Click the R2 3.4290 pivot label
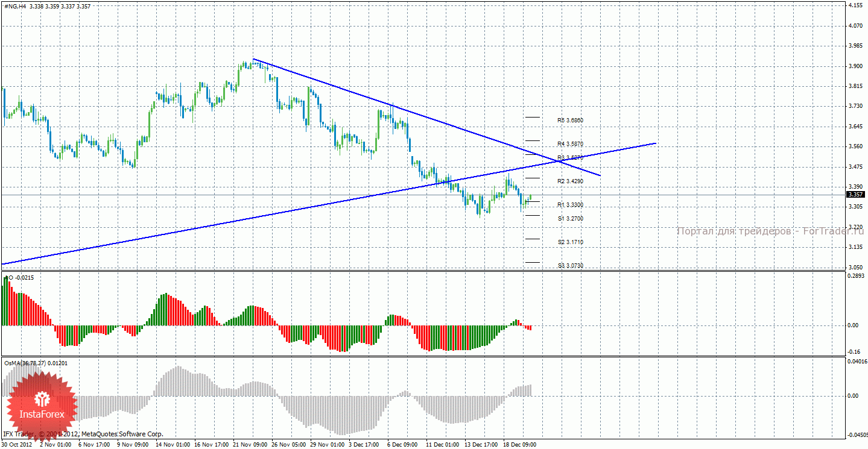Image resolution: width=868 pixels, height=449 pixels. click(x=570, y=181)
